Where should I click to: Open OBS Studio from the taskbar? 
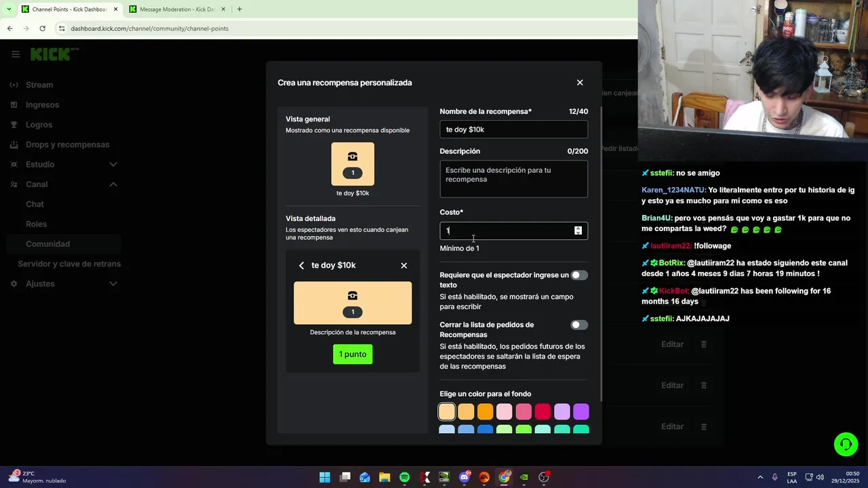pos(544,477)
